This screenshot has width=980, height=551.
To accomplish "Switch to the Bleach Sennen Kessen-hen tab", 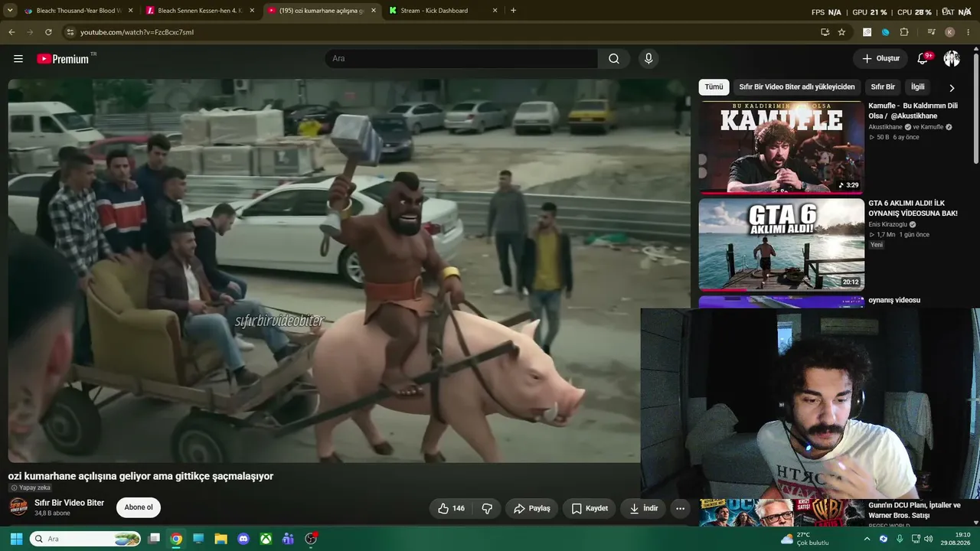I will click(199, 11).
